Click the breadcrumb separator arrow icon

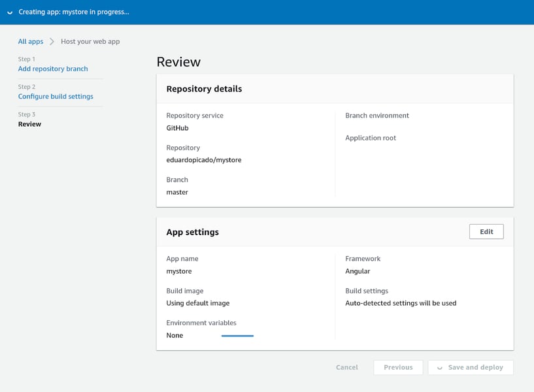pos(52,41)
